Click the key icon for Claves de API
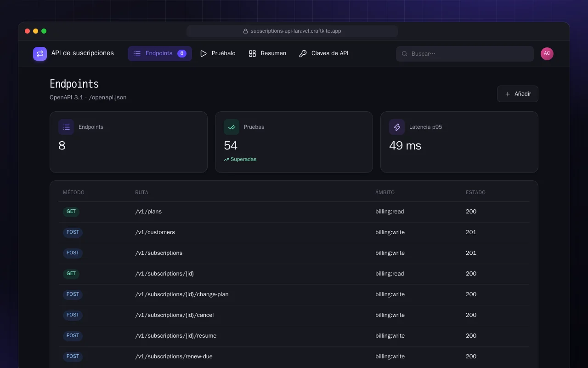Viewport: 588px width, 368px height. pos(303,54)
